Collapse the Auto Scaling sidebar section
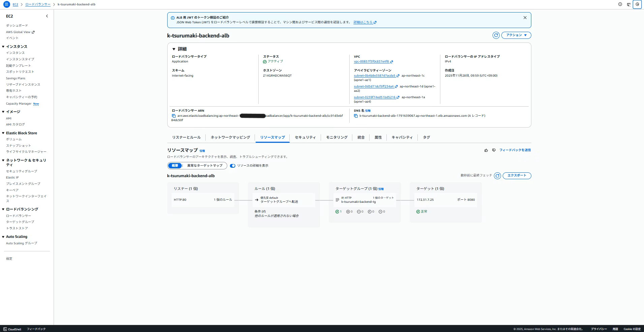This screenshot has height=332, width=644. 3,237
